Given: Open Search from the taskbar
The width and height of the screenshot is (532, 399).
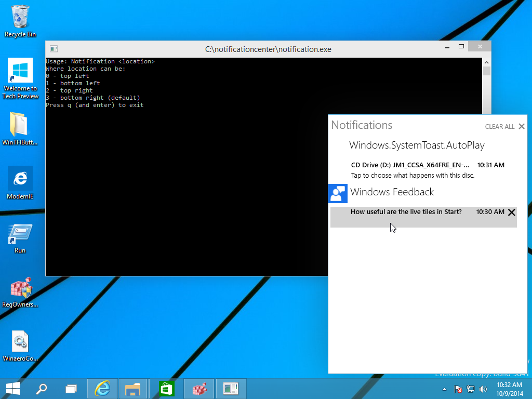Looking at the screenshot, I should (x=42, y=388).
